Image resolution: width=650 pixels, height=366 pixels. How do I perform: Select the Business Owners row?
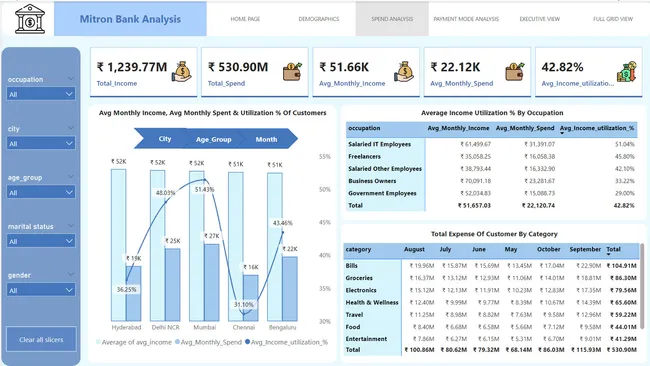tap(491, 181)
